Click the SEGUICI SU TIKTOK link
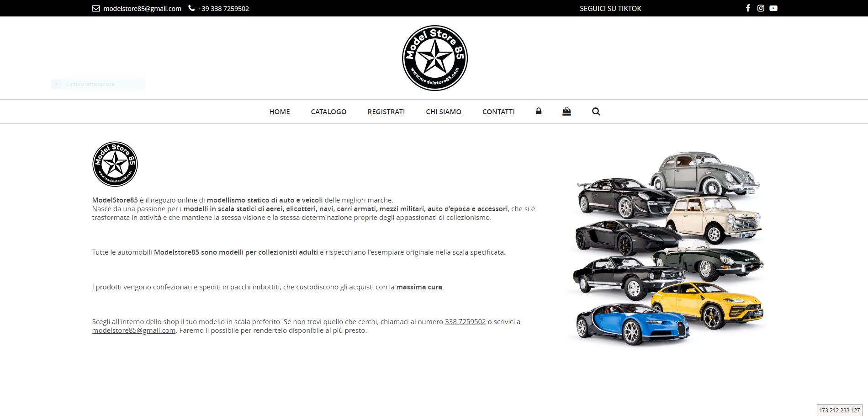Image resolution: width=868 pixels, height=416 pixels. point(610,8)
